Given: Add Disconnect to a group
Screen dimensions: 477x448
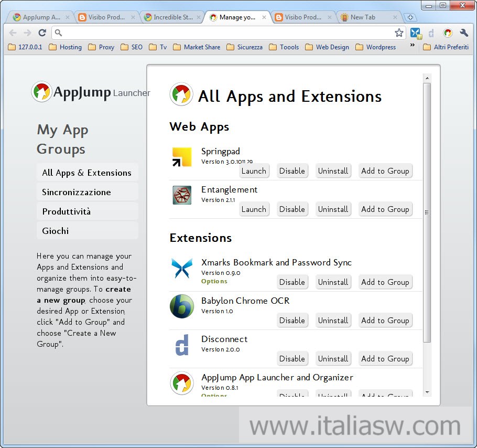Looking at the screenshot, I should (x=385, y=359).
